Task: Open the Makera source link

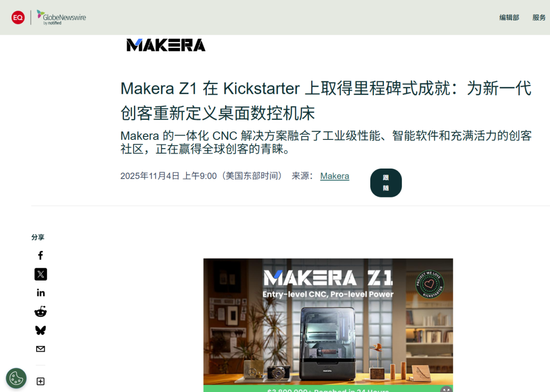Action: click(335, 176)
